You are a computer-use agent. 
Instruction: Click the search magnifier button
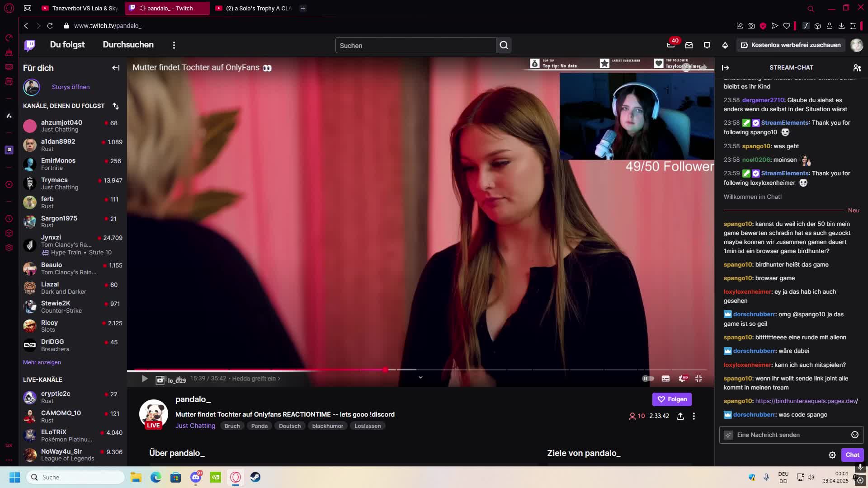tap(504, 45)
